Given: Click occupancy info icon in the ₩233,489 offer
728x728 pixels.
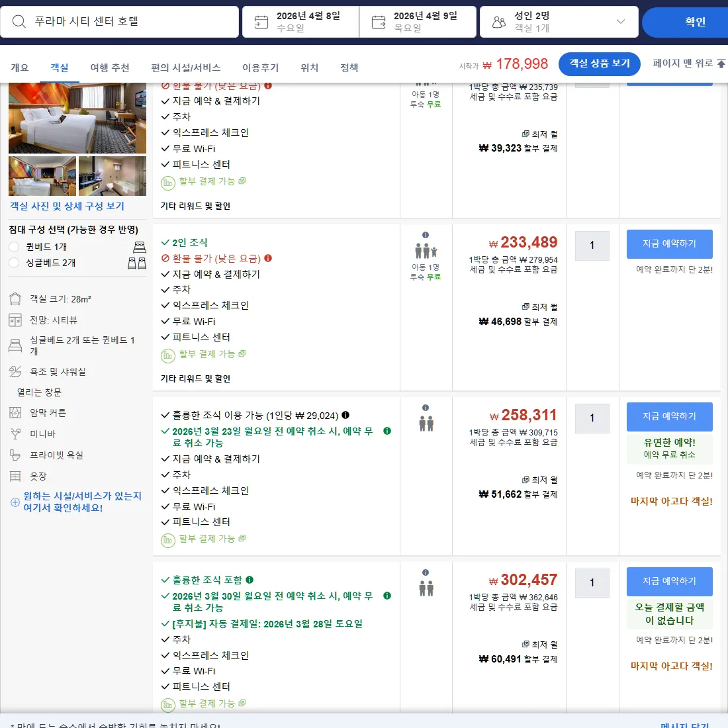Looking at the screenshot, I should click(x=426, y=235).
